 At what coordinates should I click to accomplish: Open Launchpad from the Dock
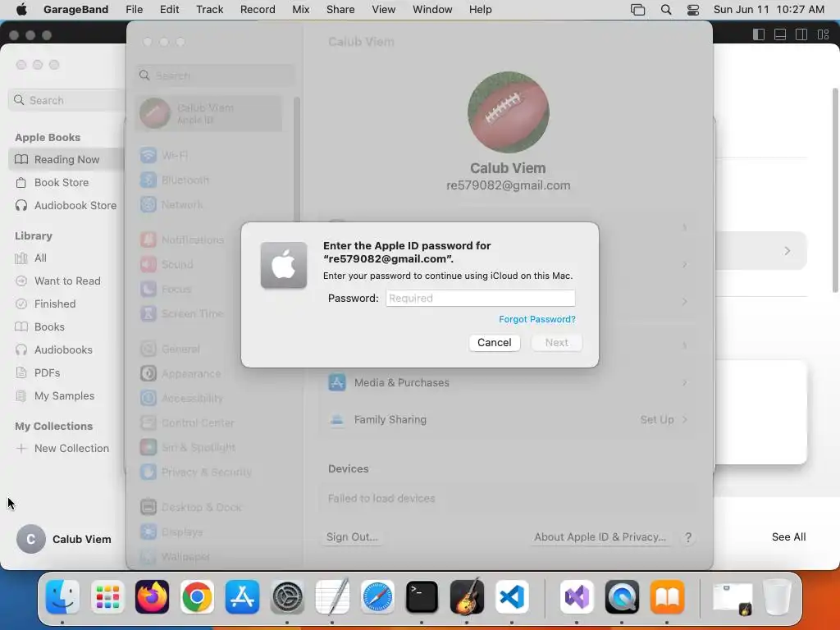tap(107, 597)
